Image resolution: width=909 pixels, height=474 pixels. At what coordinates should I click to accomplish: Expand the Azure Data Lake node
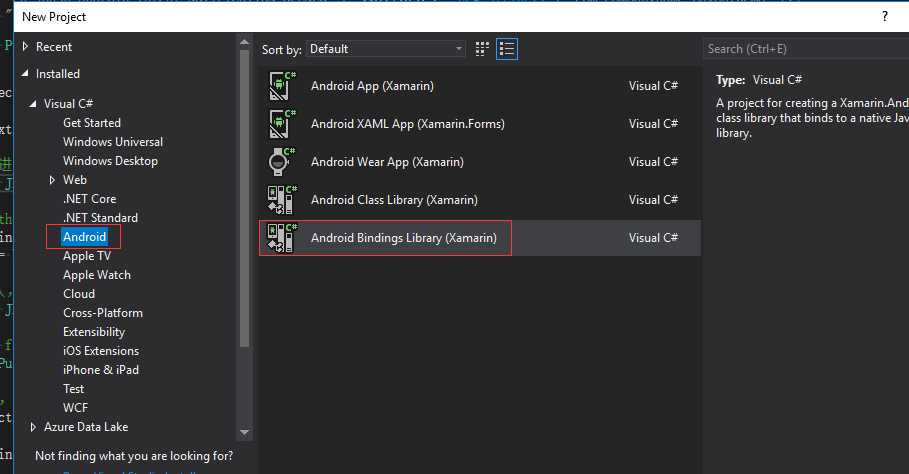(33, 427)
